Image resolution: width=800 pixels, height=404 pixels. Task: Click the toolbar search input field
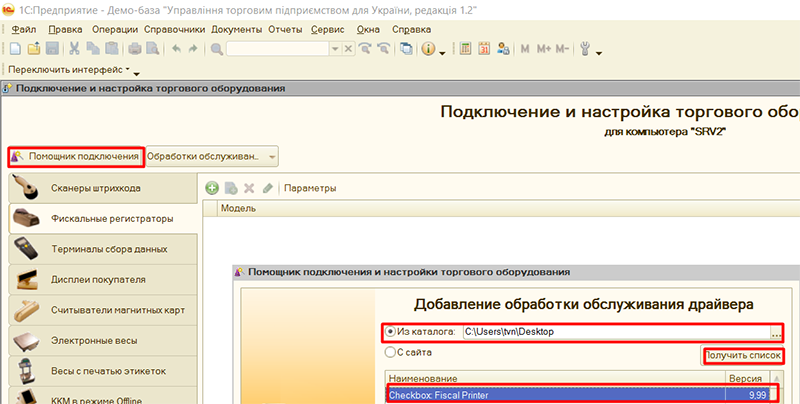point(278,49)
